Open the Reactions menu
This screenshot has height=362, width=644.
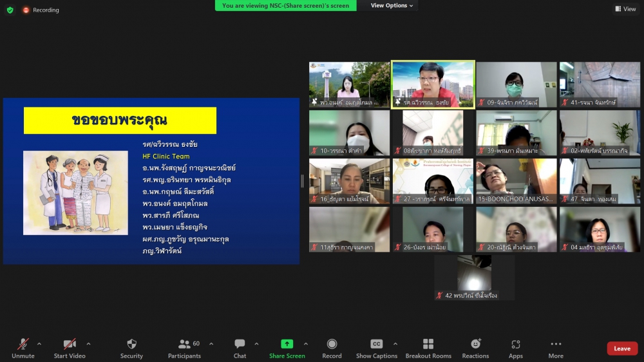point(475,345)
